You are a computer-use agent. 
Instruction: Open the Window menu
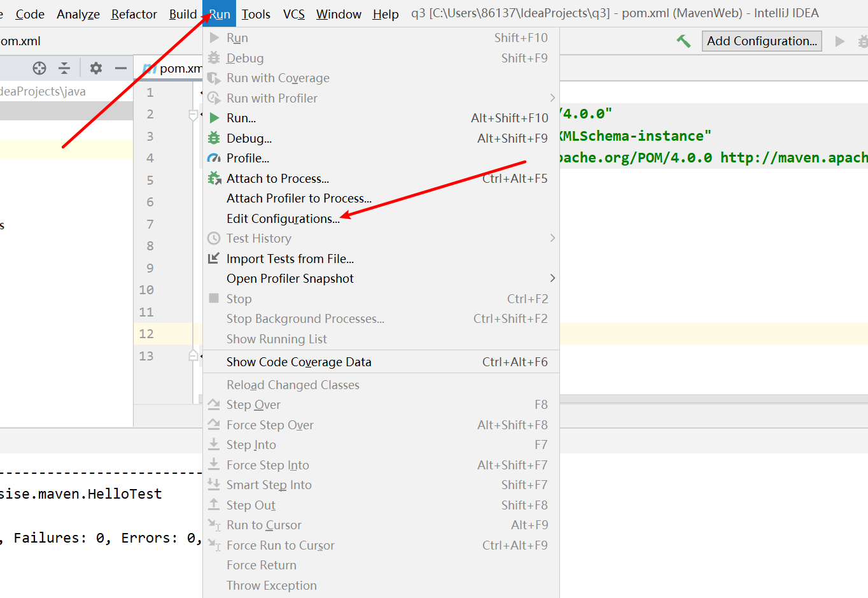339,14
